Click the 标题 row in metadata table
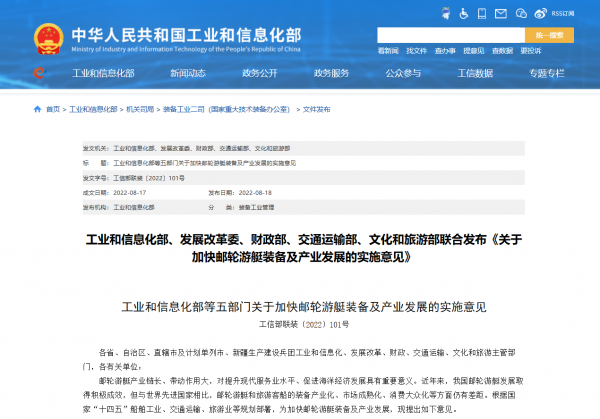This screenshot has width=600, height=419. pyautogui.click(x=303, y=163)
